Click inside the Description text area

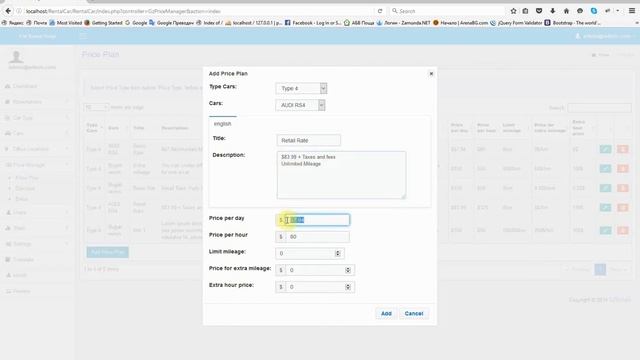coord(341,175)
